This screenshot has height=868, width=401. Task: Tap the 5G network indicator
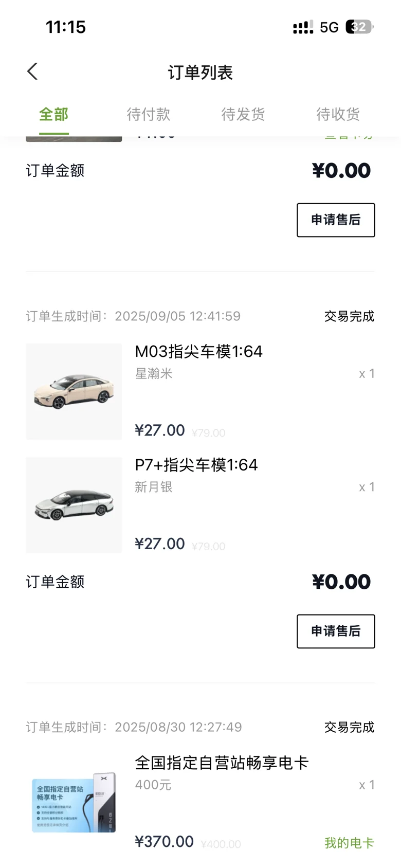click(329, 27)
